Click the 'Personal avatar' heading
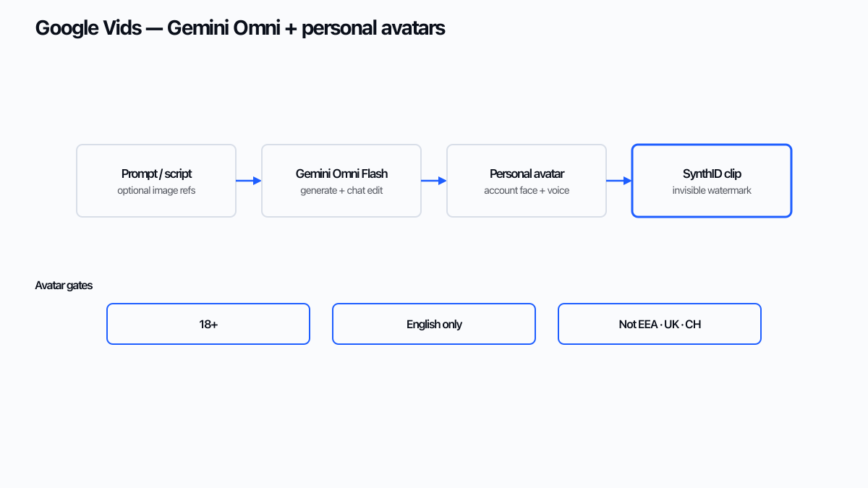 tap(527, 174)
